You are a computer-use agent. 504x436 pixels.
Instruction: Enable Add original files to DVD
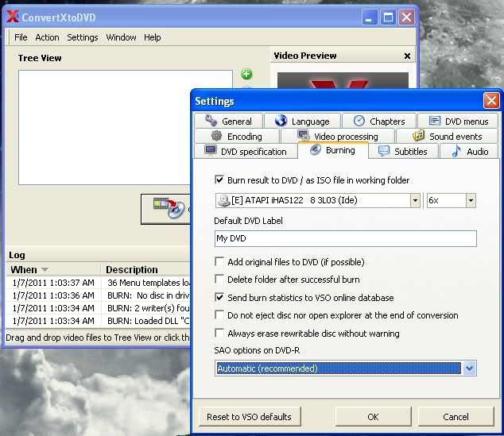tap(219, 261)
